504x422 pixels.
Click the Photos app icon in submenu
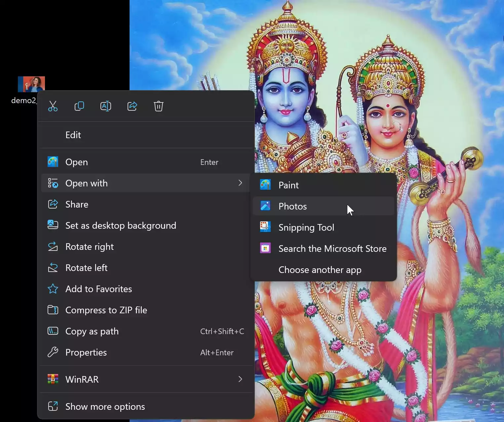tap(265, 206)
